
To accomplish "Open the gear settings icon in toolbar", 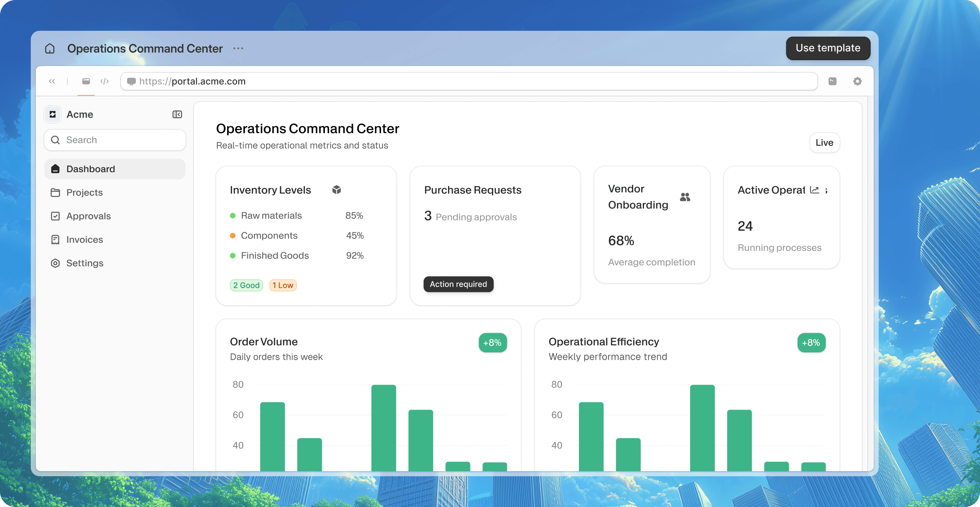I will click(857, 81).
